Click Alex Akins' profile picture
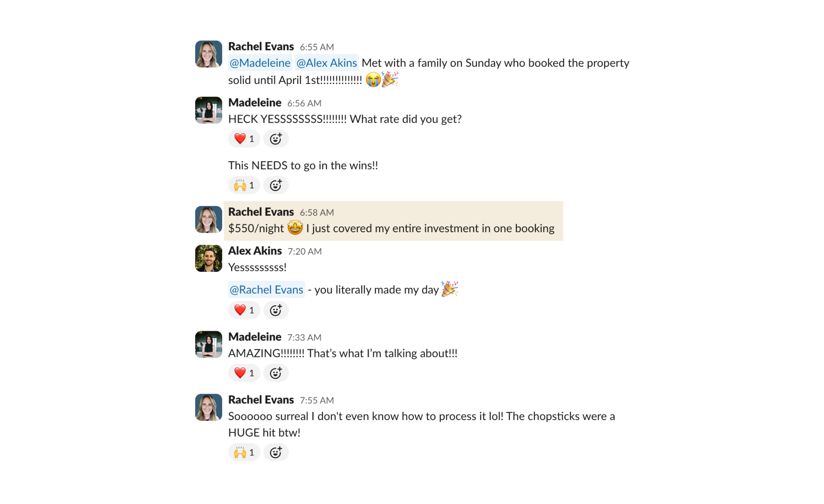Screen dimensions: 824x504 click(x=208, y=259)
